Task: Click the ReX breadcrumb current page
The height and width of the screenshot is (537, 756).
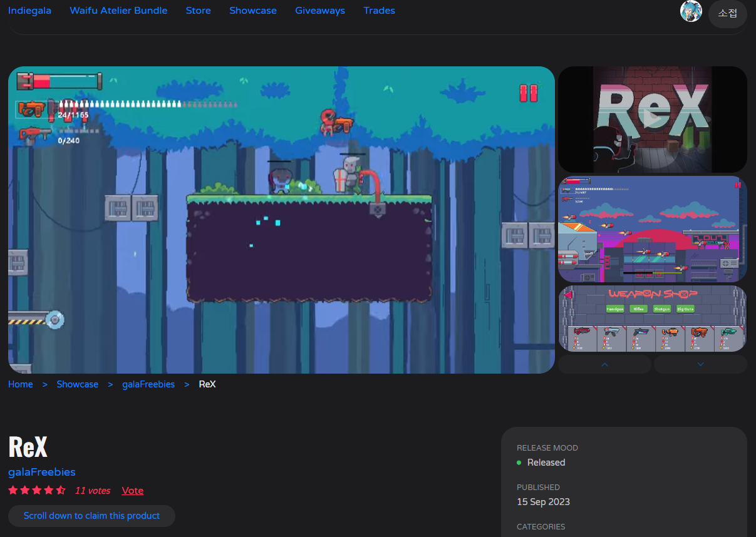Action: [x=207, y=384]
